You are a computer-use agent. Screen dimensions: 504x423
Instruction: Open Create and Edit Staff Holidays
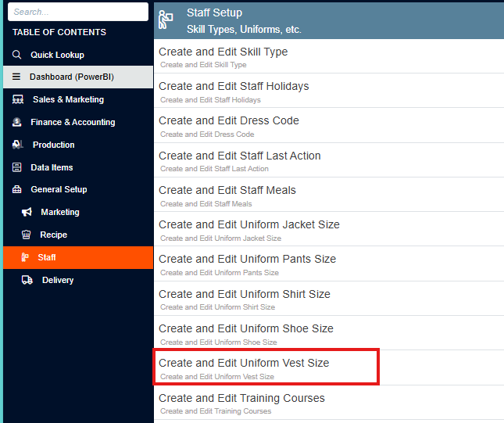click(x=329, y=91)
